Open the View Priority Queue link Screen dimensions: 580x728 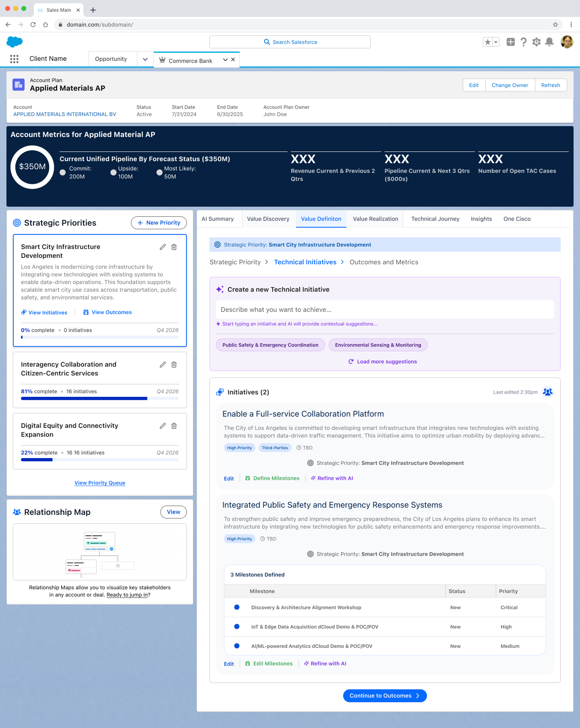[100, 483]
